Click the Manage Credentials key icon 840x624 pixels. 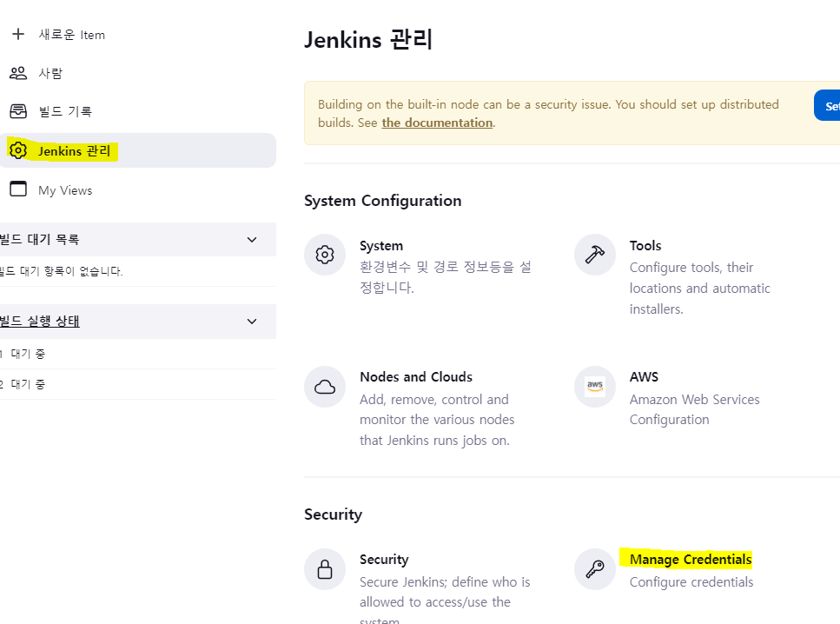point(595,568)
